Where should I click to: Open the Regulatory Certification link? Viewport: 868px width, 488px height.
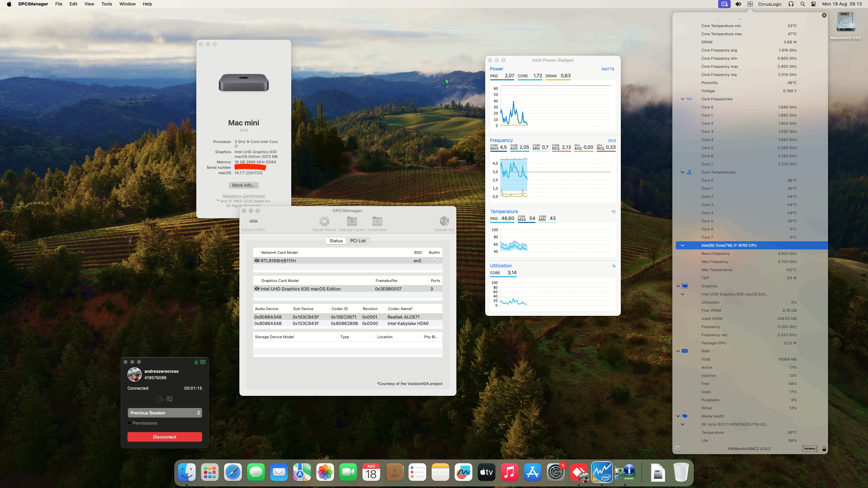tap(243, 196)
